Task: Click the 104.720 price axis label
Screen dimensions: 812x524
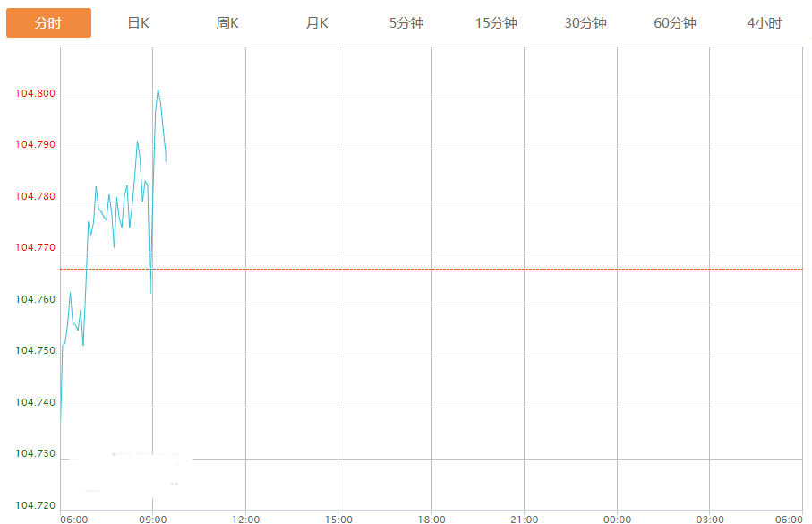Action: (x=35, y=506)
